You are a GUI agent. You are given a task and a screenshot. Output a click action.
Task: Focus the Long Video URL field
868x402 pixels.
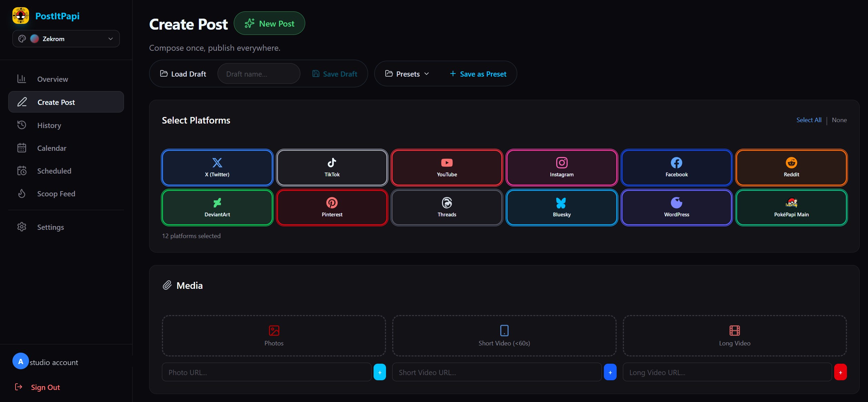[x=727, y=372]
